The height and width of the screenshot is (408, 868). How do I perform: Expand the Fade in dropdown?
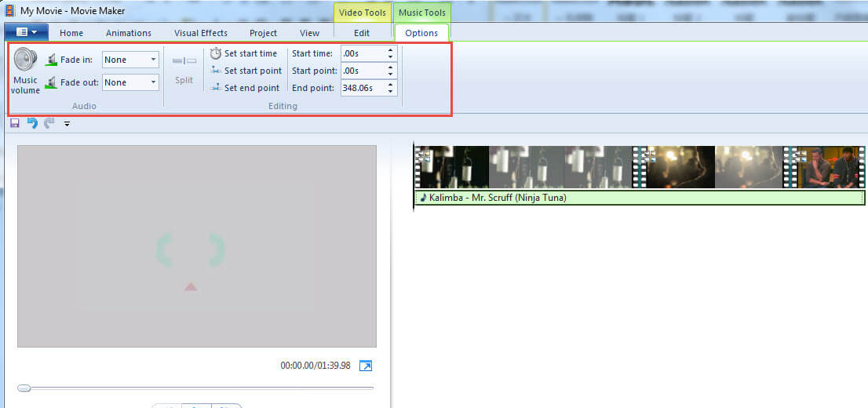(x=153, y=60)
